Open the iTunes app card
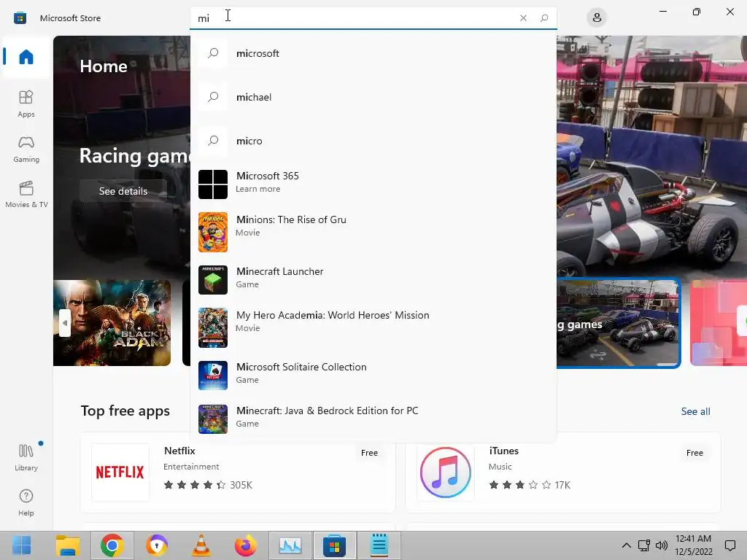 click(x=562, y=472)
